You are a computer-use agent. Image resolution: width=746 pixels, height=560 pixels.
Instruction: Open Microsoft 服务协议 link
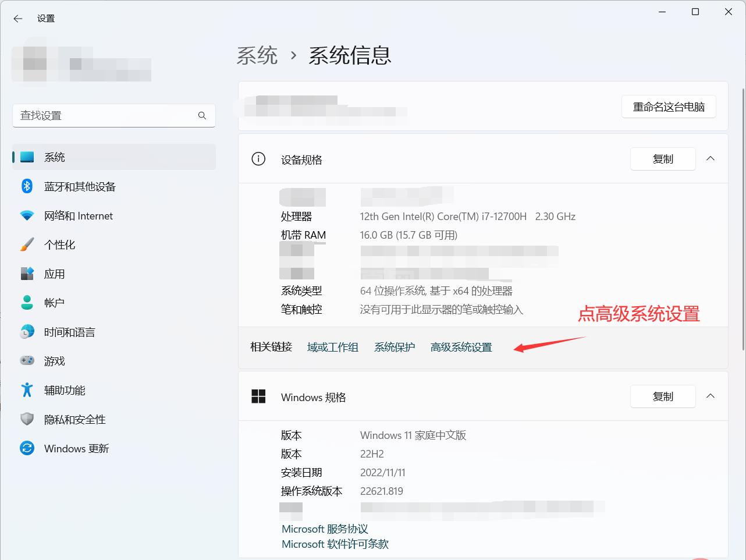pos(325,529)
